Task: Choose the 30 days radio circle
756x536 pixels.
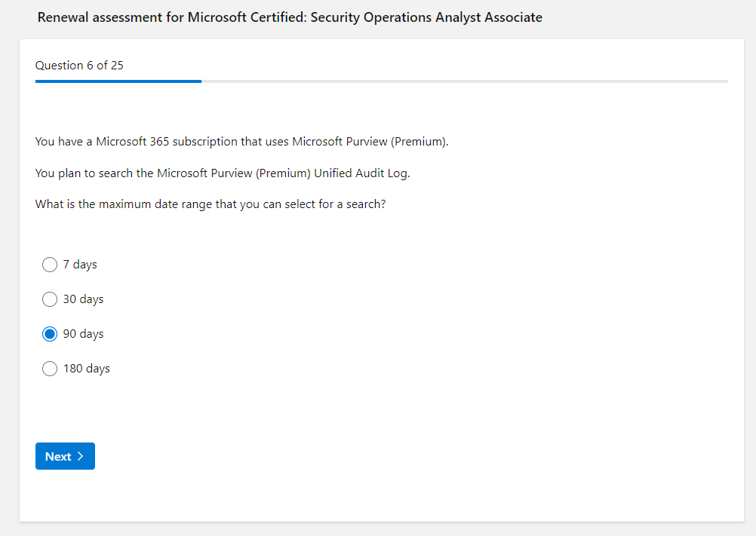Action: point(50,299)
